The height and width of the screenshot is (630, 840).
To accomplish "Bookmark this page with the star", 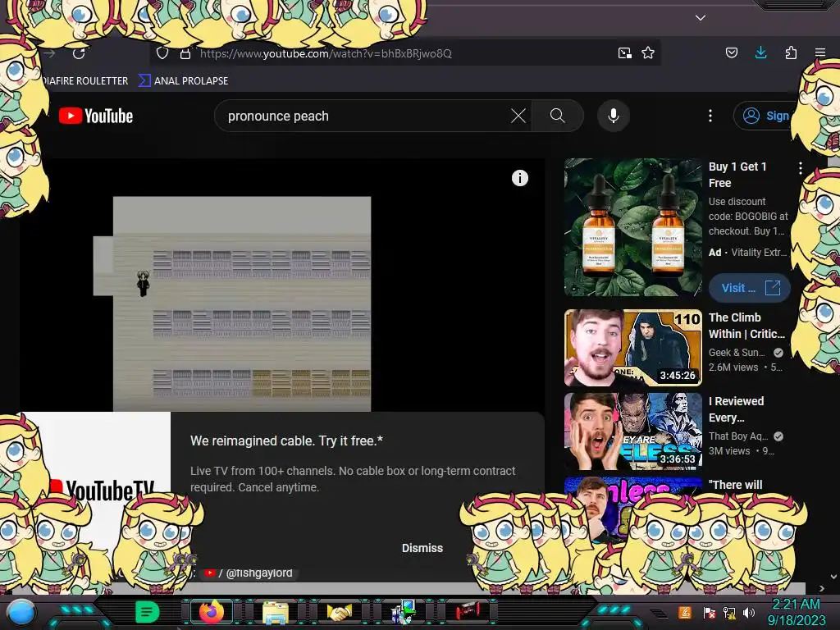I will [648, 53].
